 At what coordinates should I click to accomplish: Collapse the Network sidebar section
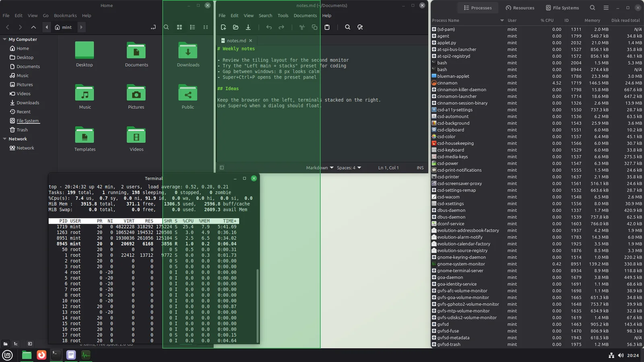tap(5, 139)
